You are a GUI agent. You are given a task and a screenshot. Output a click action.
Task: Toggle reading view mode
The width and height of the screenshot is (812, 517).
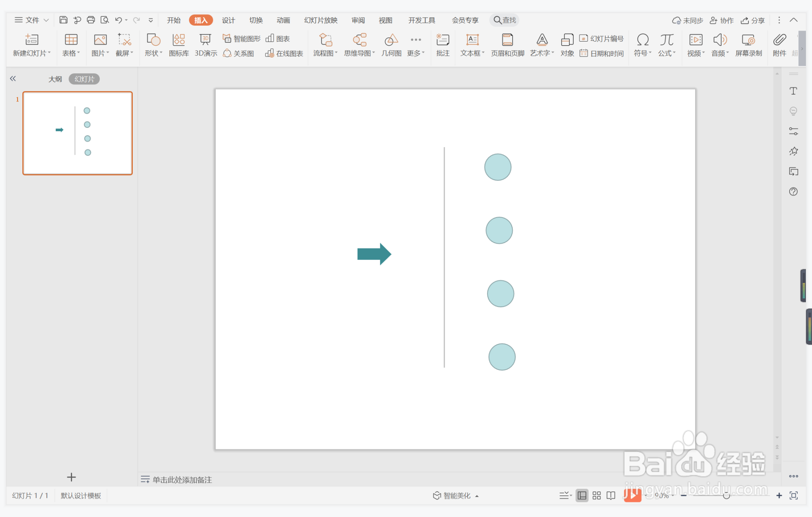(x=611, y=495)
